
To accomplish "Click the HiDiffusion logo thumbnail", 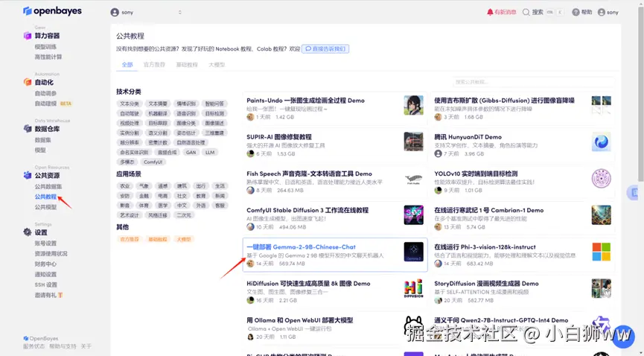I will click(x=414, y=288).
